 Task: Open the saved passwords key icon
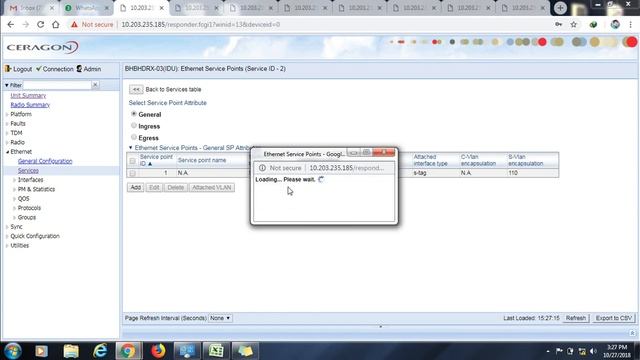pos(558,24)
